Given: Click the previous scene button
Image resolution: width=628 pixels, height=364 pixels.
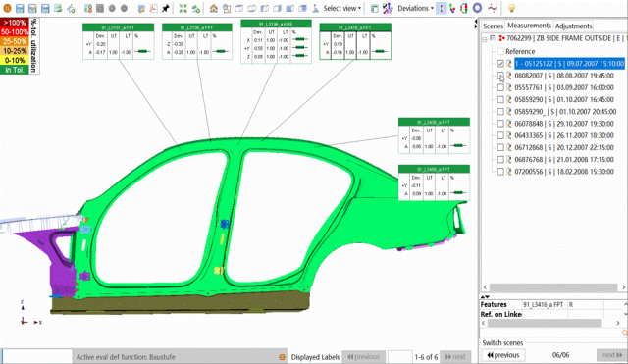Looking at the screenshot, I should pyautogui.click(x=503, y=355).
